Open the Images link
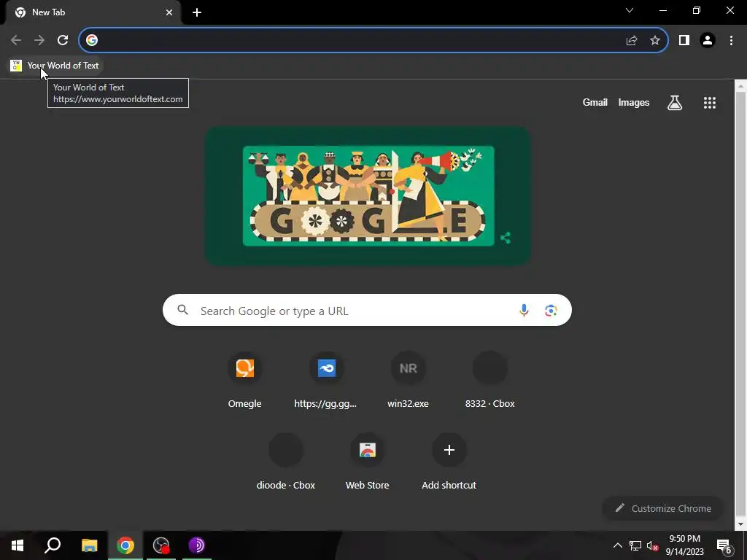 [634, 102]
